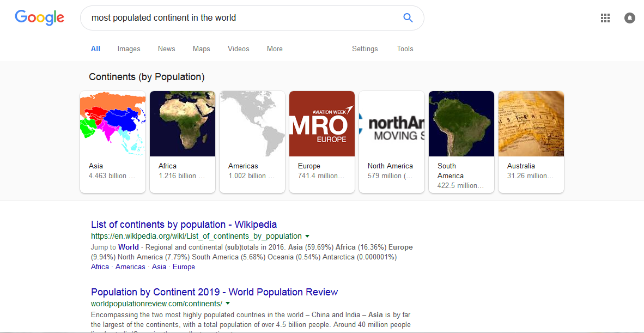644x333 pixels.
Task: Click the Google logo
Action: [39, 17]
